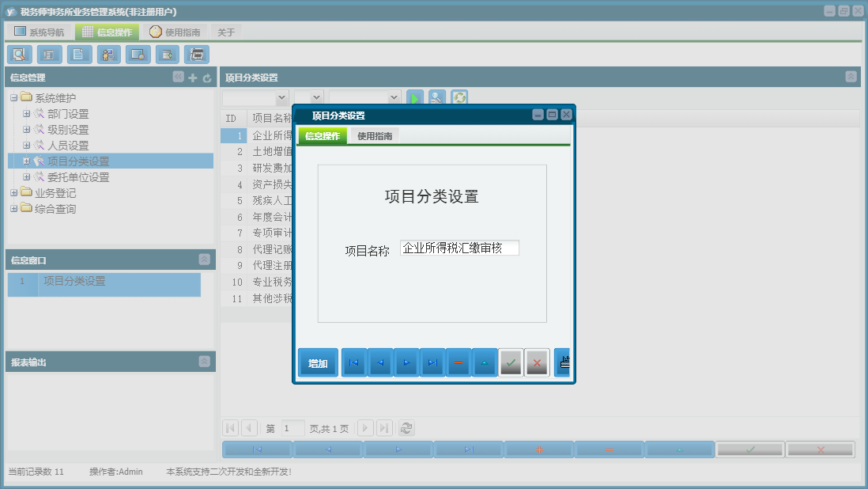This screenshot has width=868, height=489.
Task: Click the refresh icon in 信息管理 header
Action: pos(207,78)
